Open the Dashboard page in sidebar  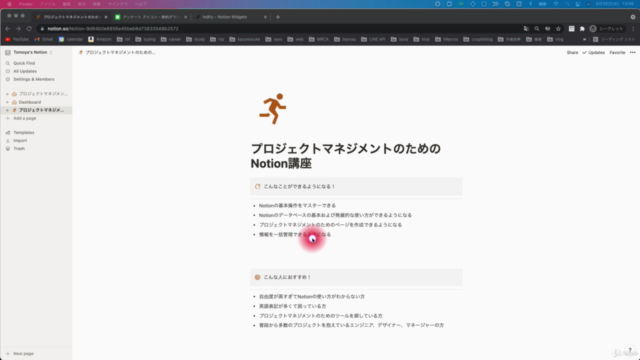tap(29, 102)
